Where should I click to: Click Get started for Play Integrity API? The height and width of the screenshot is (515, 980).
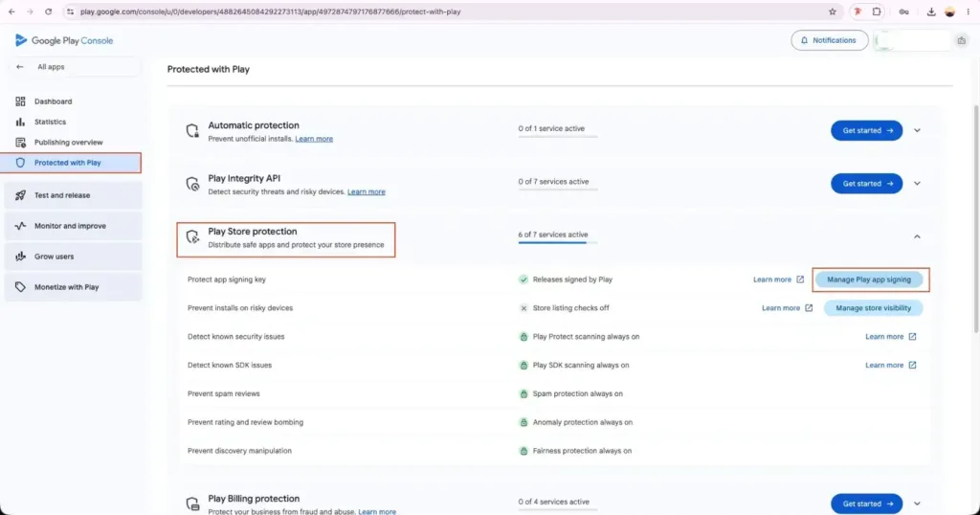pyautogui.click(x=866, y=184)
